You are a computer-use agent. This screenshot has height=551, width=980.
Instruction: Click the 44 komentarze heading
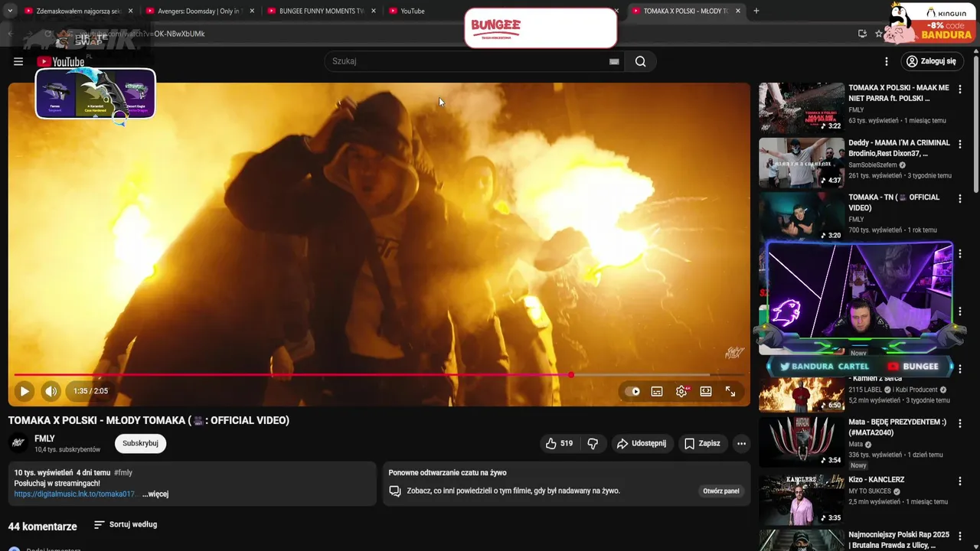coord(43,527)
